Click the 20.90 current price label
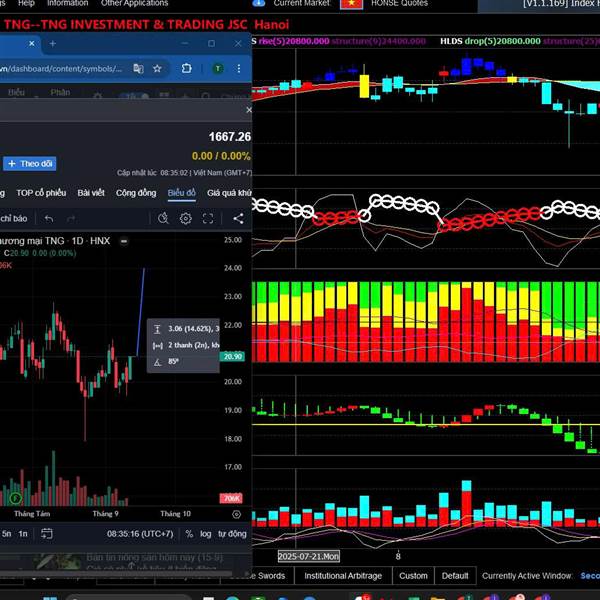The width and height of the screenshot is (600, 600). click(232, 356)
